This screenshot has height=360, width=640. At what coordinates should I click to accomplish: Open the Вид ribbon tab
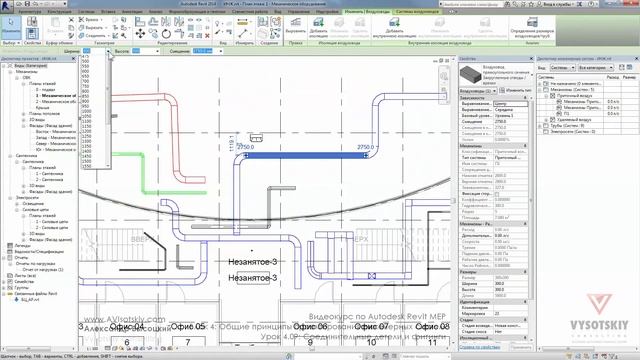pos(278,12)
